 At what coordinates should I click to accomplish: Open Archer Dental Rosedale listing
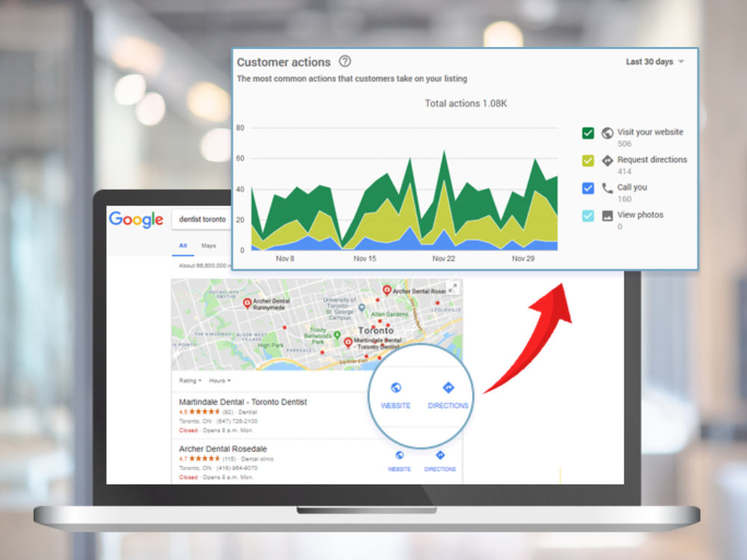[x=223, y=449]
